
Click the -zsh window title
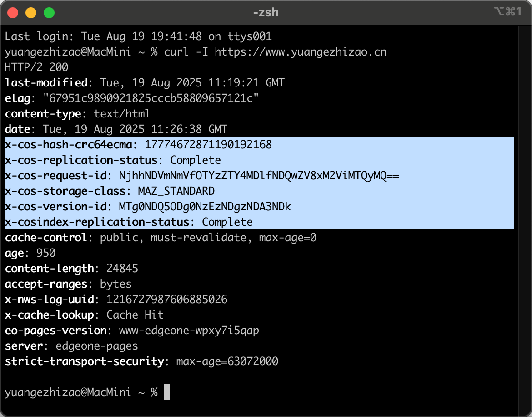[266, 12]
